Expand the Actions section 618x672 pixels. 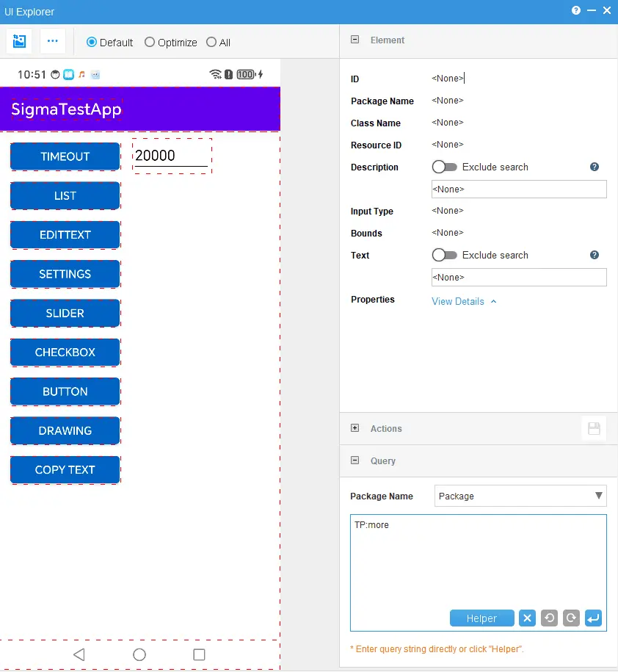click(x=355, y=427)
